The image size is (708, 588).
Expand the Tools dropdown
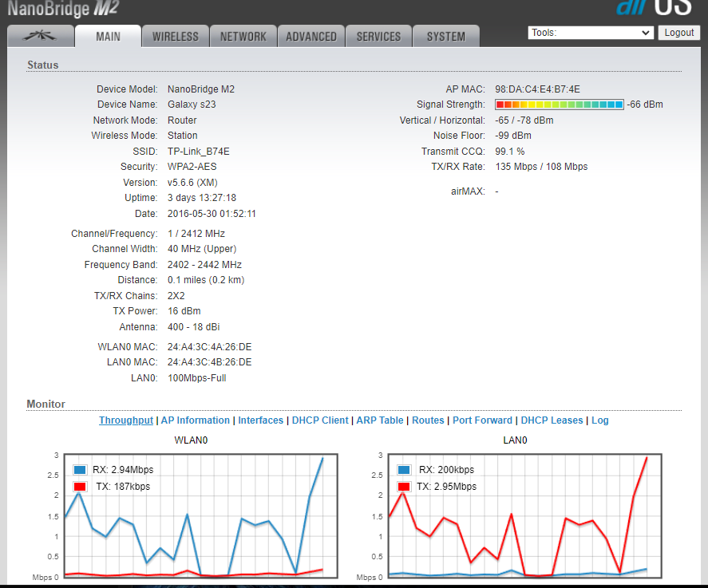591,33
